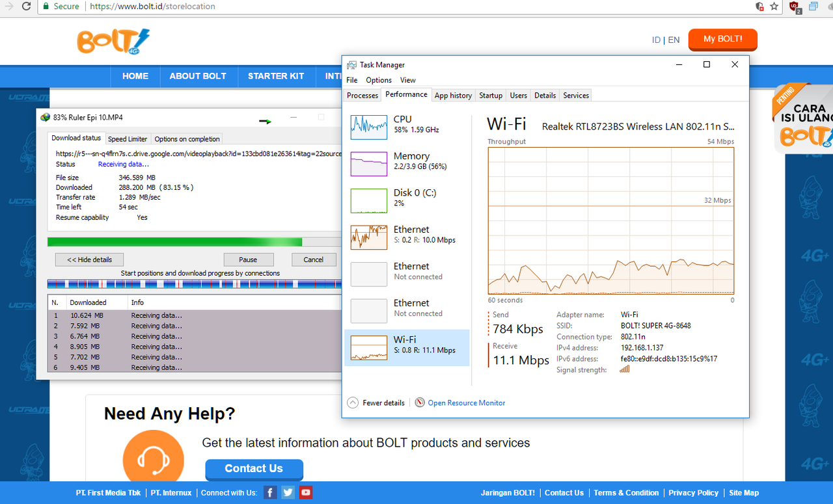This screenshot has width=833, height=504.
Task: Open Privacy Policy link
Action: 694,493
